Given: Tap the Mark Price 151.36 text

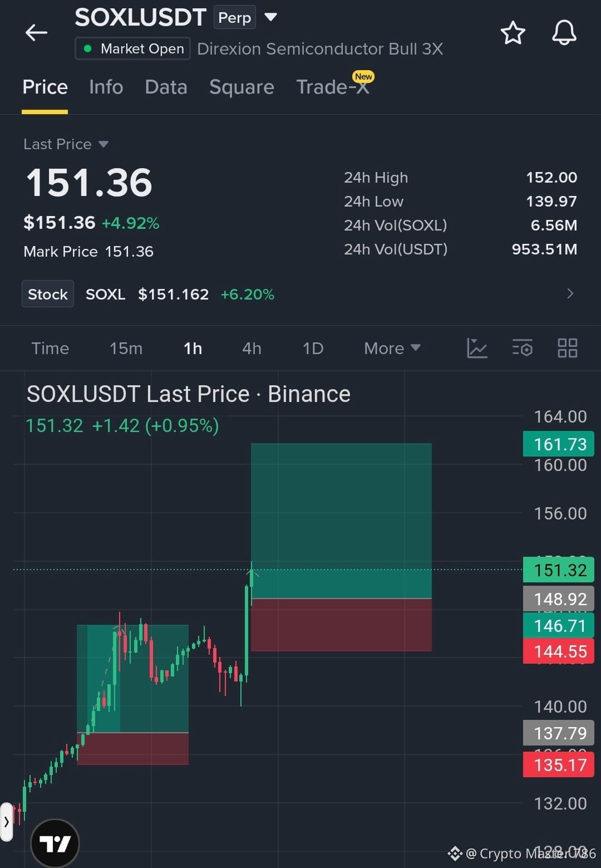Looking at the screenshot, I should click(88, 252).
